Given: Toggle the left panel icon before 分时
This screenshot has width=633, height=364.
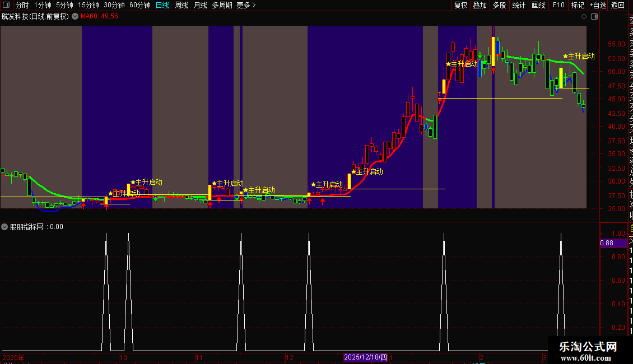Looking at the screenshot, I should pos(6,5).
